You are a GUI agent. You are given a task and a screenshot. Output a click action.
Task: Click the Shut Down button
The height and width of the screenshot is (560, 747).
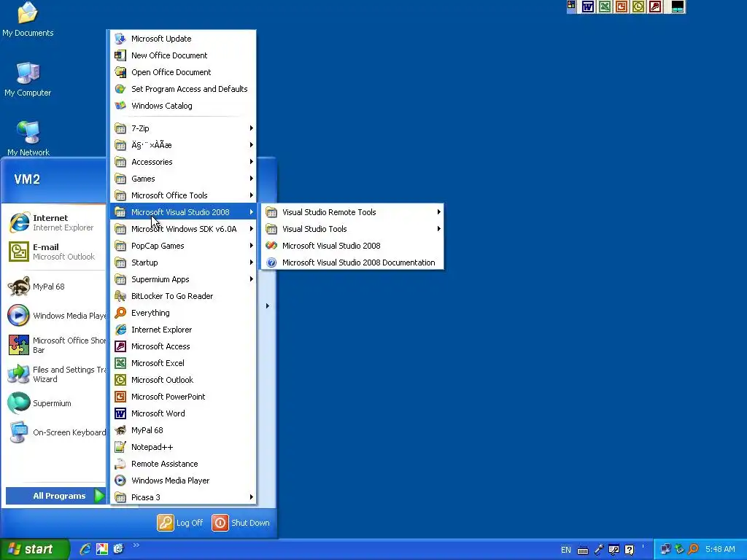pos(241,523)
